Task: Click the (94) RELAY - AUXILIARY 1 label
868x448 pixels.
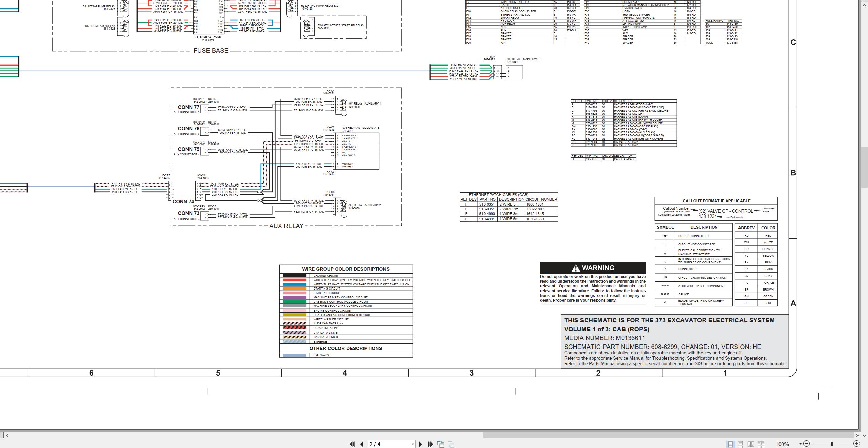Action: [x=364, y=104]
